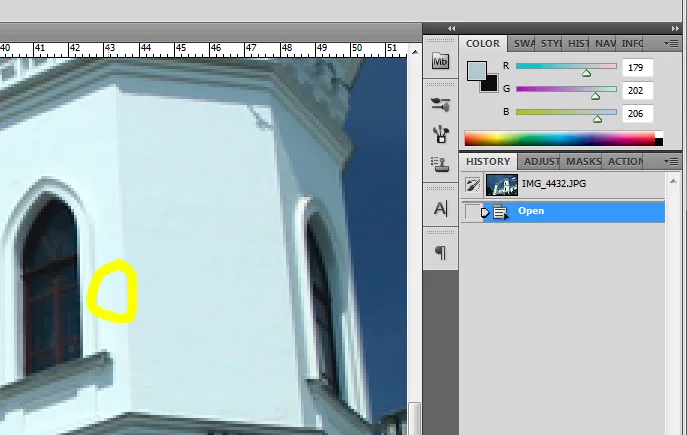Switch to the Actions tab
The height and width of the screenshot is (435, 687).
[x=624, y=162]
